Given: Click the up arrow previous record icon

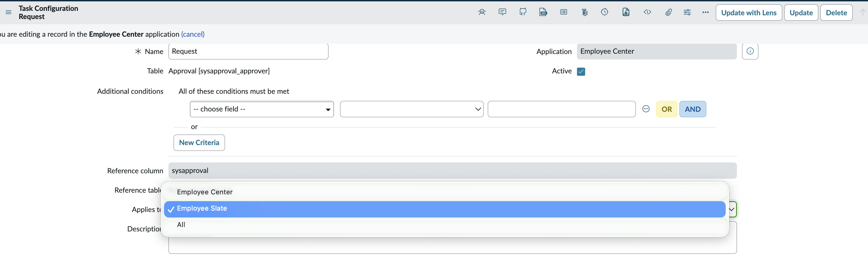Looking at the screenshot, I should [x=862, y=12].
